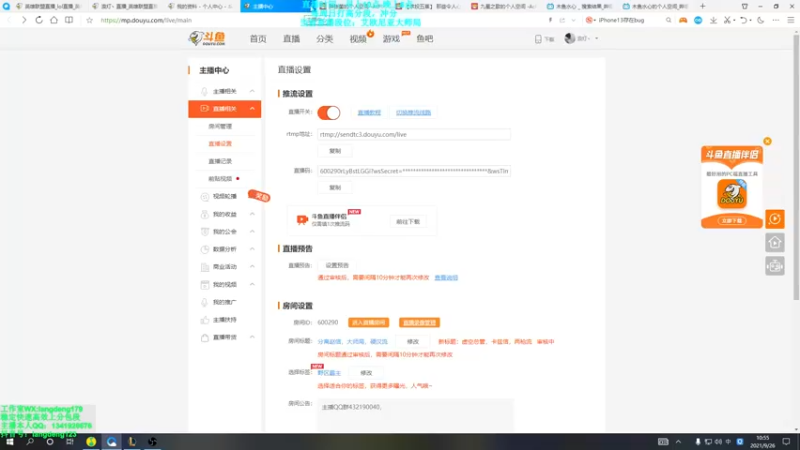Click the 进入直播房间 orange button
Viewport: 800px width, 450px height.
point(368,323)
